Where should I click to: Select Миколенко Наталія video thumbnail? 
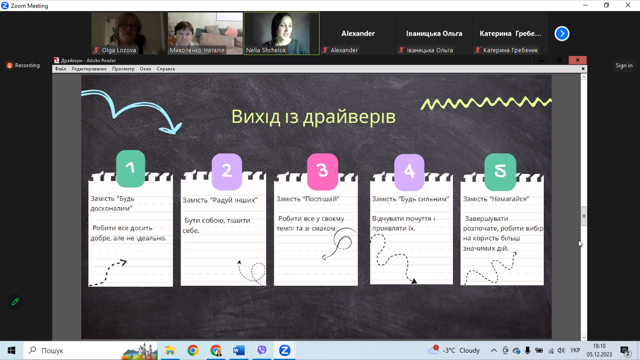[205, 33]
